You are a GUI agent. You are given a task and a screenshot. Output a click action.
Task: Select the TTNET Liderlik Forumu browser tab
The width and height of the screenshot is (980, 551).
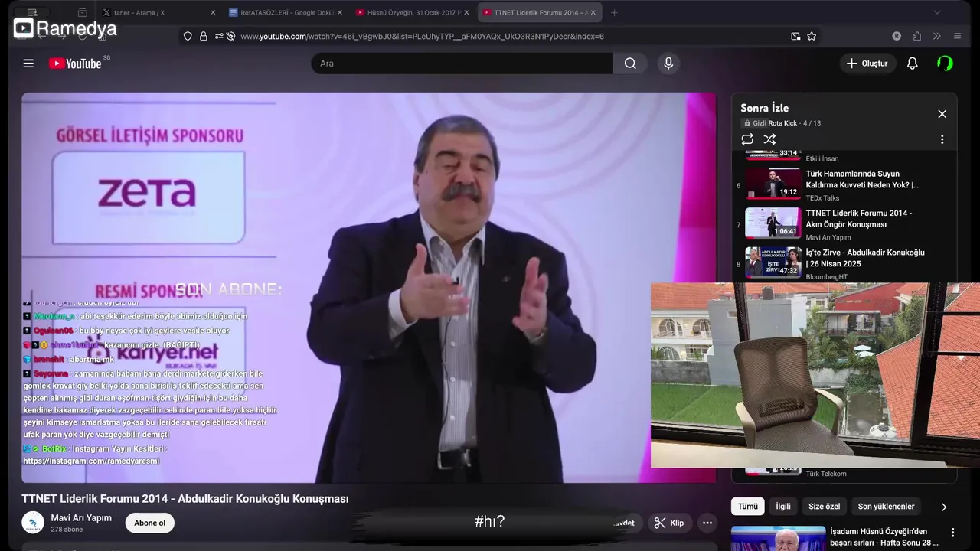point(540,13)
